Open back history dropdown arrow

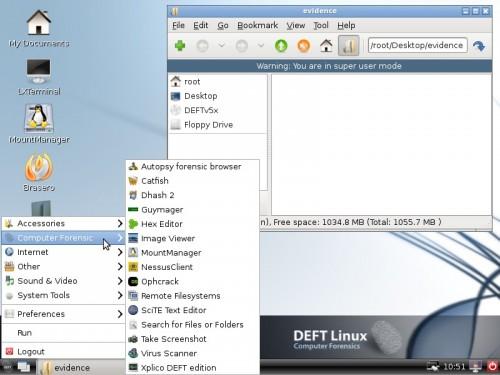(x=222, y=45)
